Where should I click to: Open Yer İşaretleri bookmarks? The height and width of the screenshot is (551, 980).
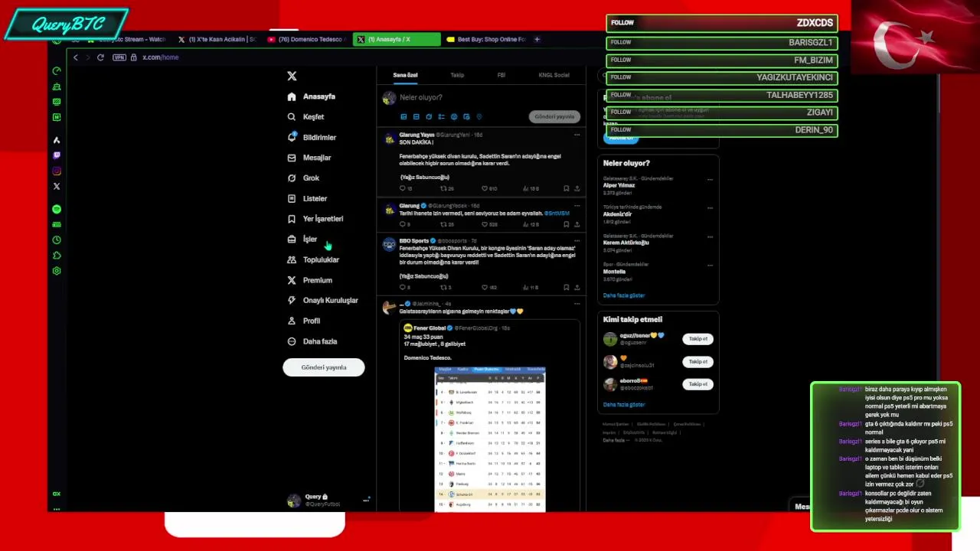click(x=315, y=219)
